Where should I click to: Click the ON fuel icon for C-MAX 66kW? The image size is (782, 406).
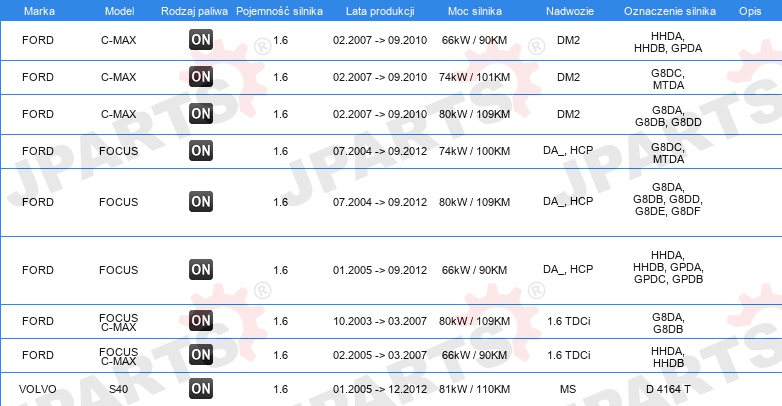201,40
